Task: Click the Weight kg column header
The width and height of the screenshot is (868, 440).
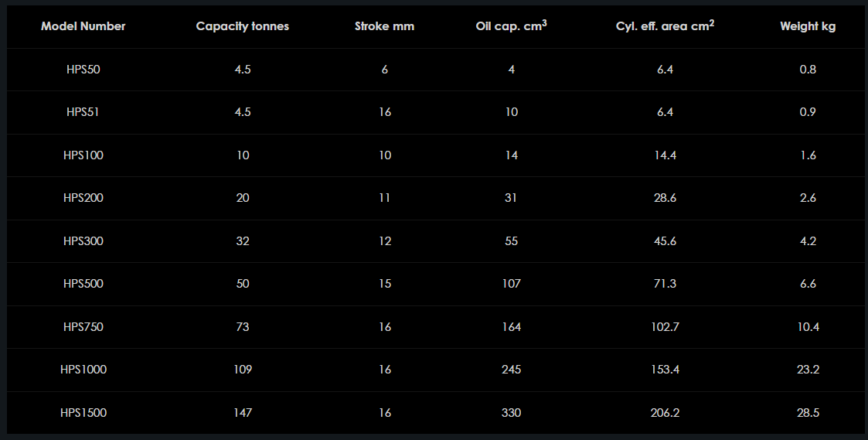Action: [808, 26]
